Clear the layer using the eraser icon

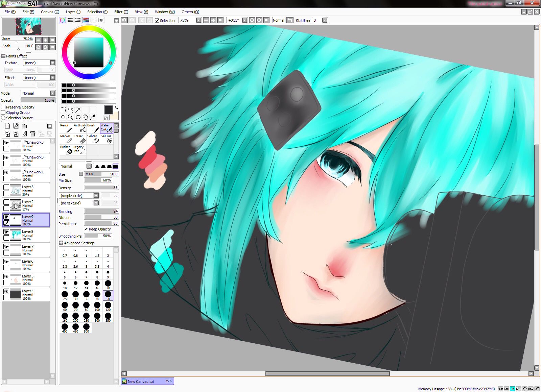[x=24, y=134]
